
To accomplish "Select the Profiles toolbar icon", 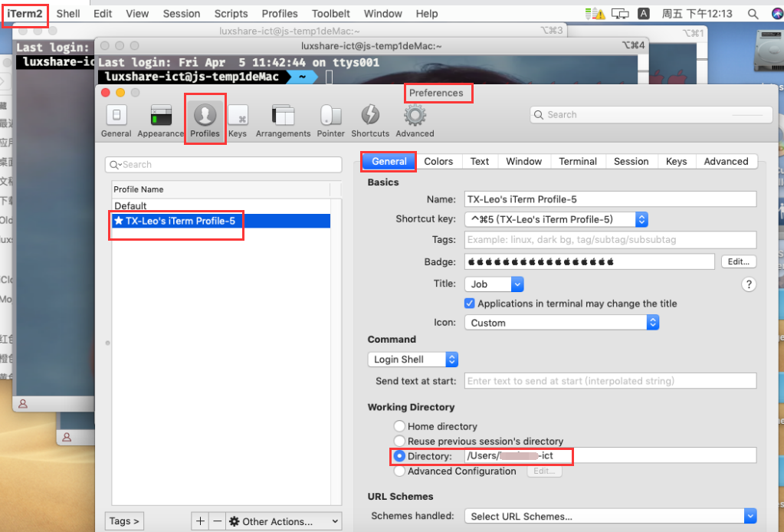I will point(205,120).
